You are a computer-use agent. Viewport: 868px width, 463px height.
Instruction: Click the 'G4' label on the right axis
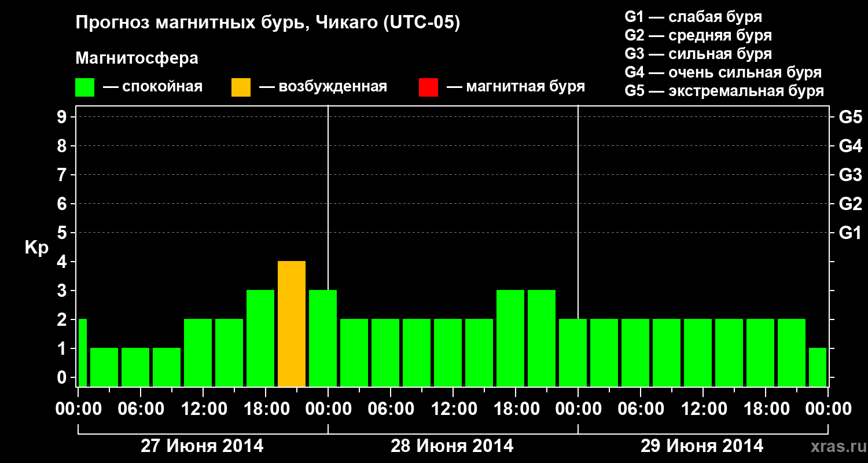coord(850,146)
